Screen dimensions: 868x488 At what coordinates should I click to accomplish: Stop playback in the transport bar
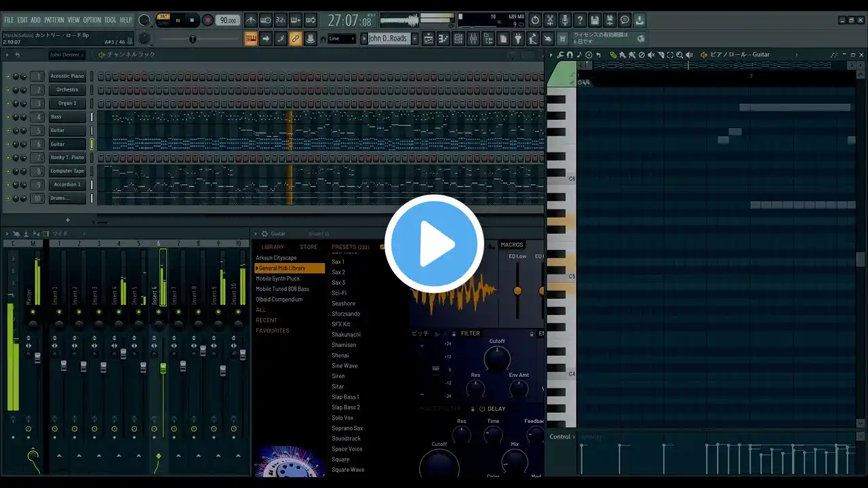pos(192,20)
